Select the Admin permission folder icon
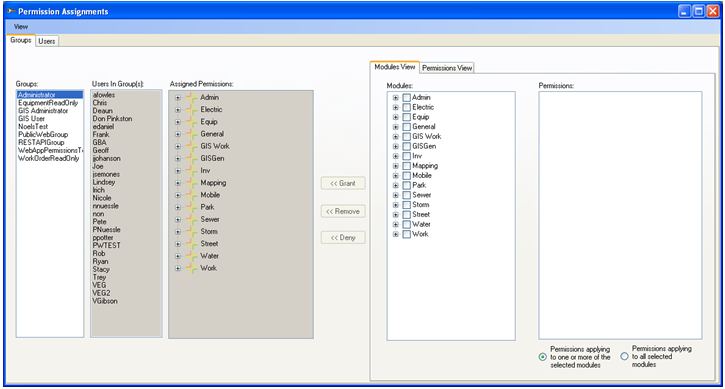Image resolution: width=725 pixels, height=389 pixels. click(192, 98)
